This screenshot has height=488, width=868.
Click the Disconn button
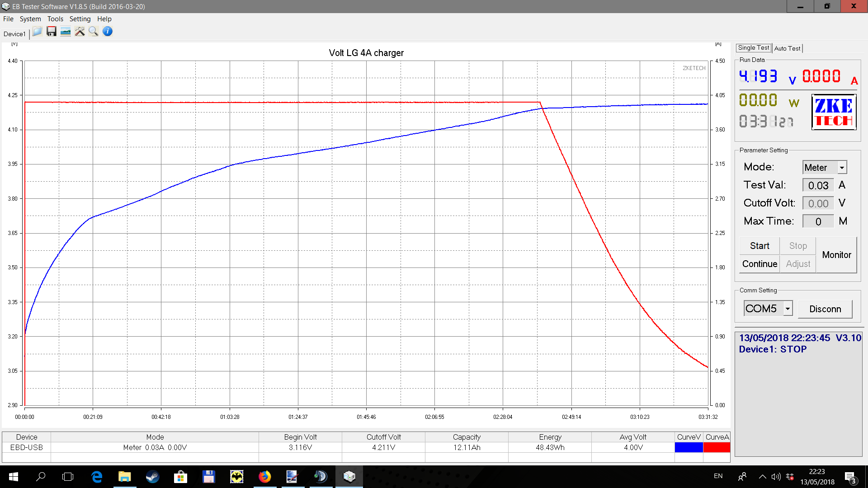click(825, 309)
